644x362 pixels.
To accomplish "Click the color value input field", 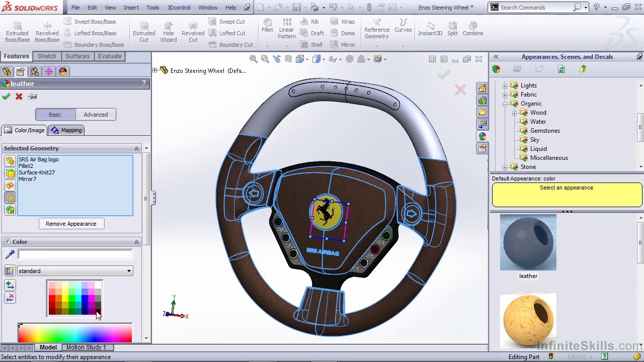I will tap(75, 255).
